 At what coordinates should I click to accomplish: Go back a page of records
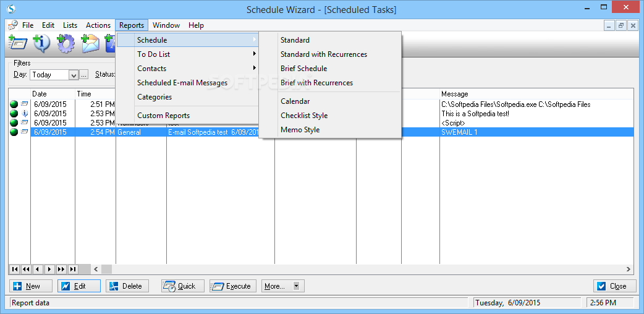point(26,269)
